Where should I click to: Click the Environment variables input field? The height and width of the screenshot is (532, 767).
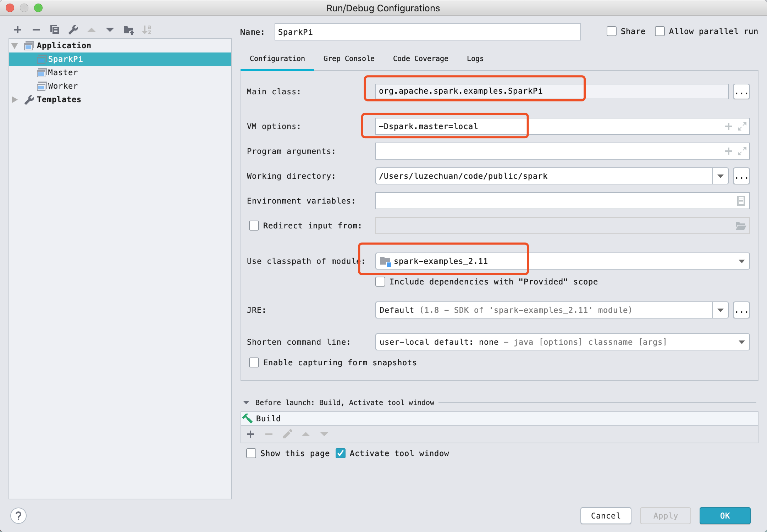coord(562,201)
